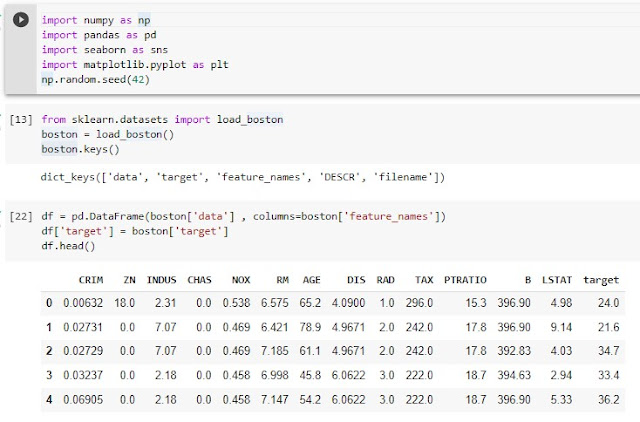Click the load_boston import line
Image resolution: width=640 pixels, height=422 pixels.
(162, 120)
